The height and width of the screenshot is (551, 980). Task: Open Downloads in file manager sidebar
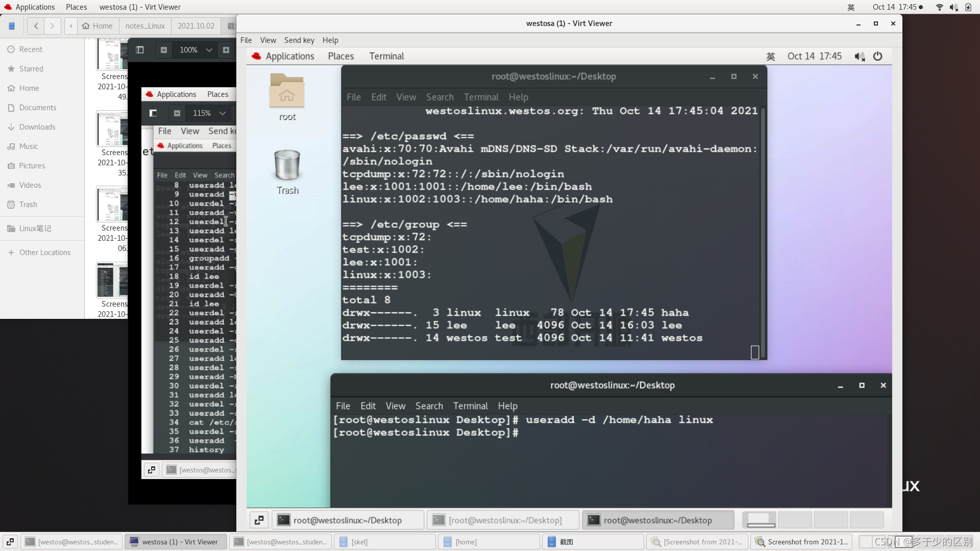click(x=37, y=127)
